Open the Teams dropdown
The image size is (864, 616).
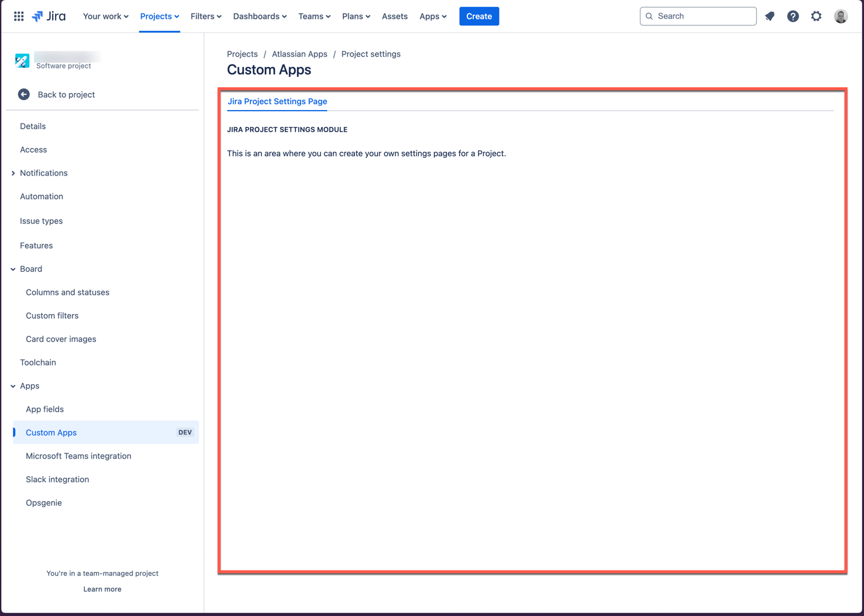tap(314, 16)
